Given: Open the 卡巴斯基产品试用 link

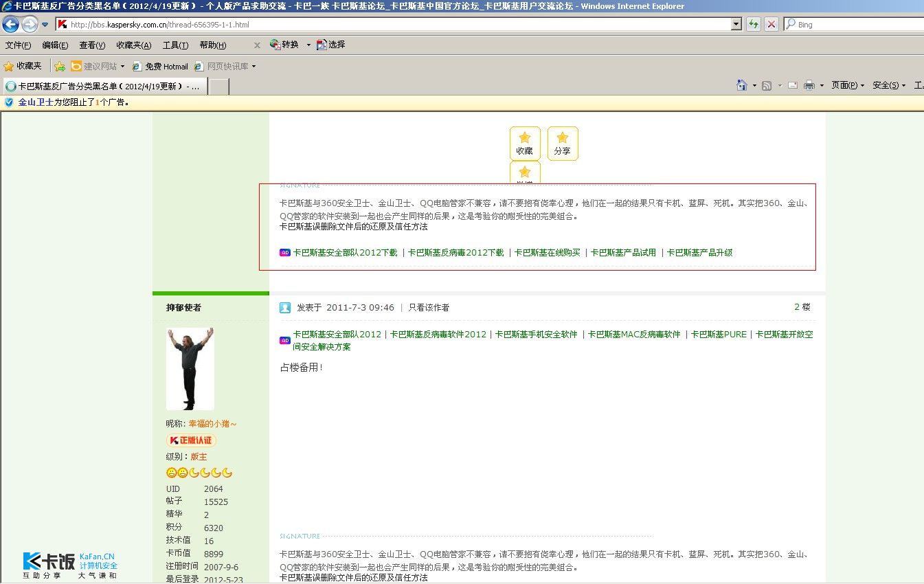Looking at the screenshot, I should point(623,253).
